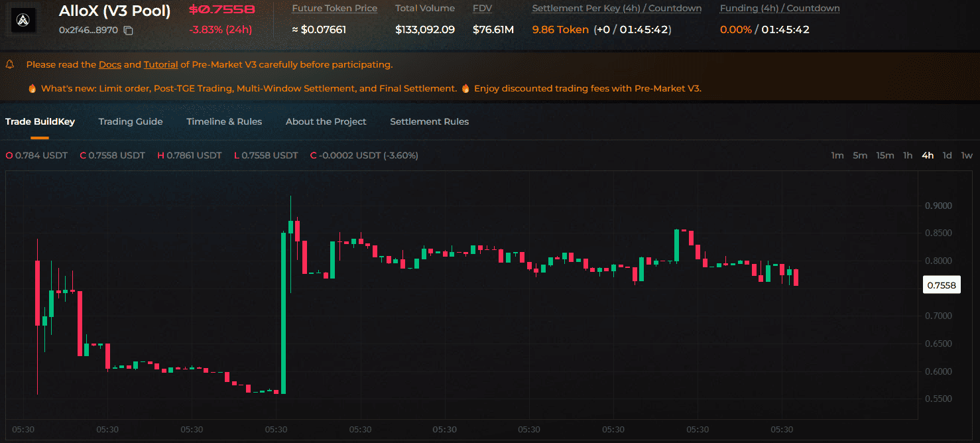Viewport: 980px width, 443px height.
Task: Click the fire icon before What's new
Action: (x=32, y=88)
